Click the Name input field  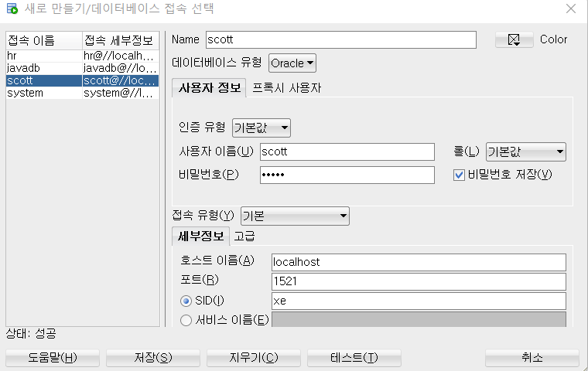(x=341, y=39)
